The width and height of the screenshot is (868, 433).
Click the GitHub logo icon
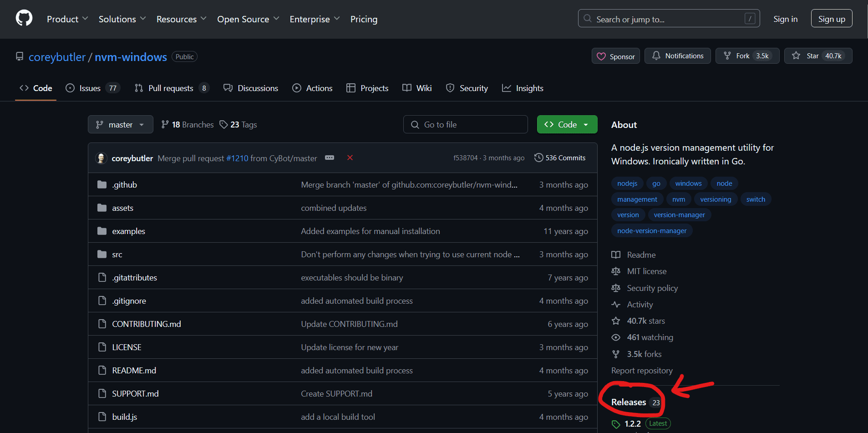click(x=24, y=19)
